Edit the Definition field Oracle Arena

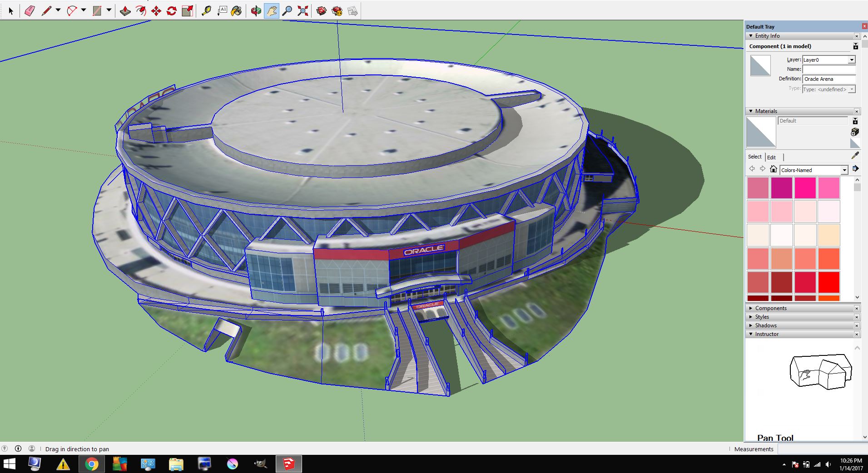829,79
